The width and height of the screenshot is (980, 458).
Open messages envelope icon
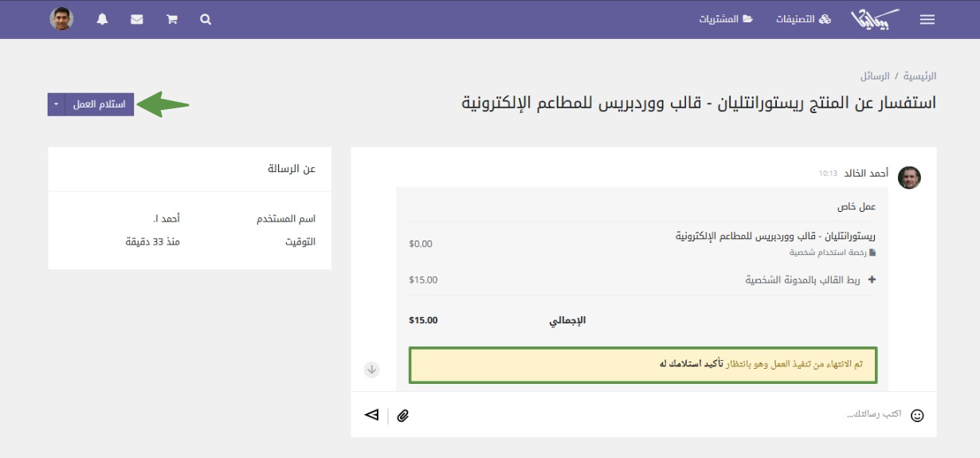[137, 19]
